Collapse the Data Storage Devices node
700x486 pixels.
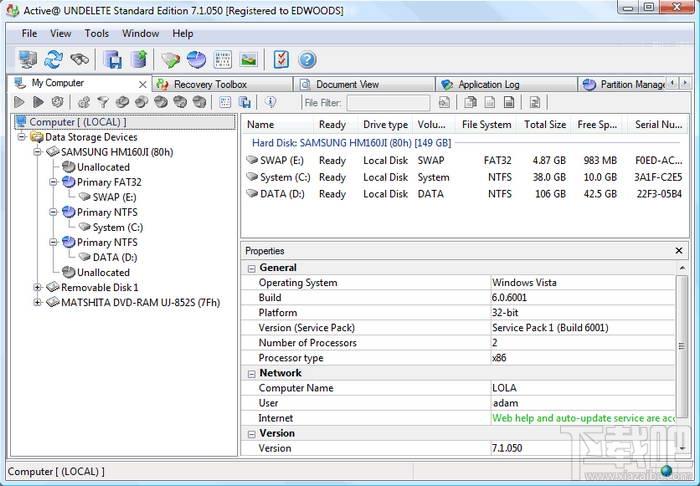point(21,137)
